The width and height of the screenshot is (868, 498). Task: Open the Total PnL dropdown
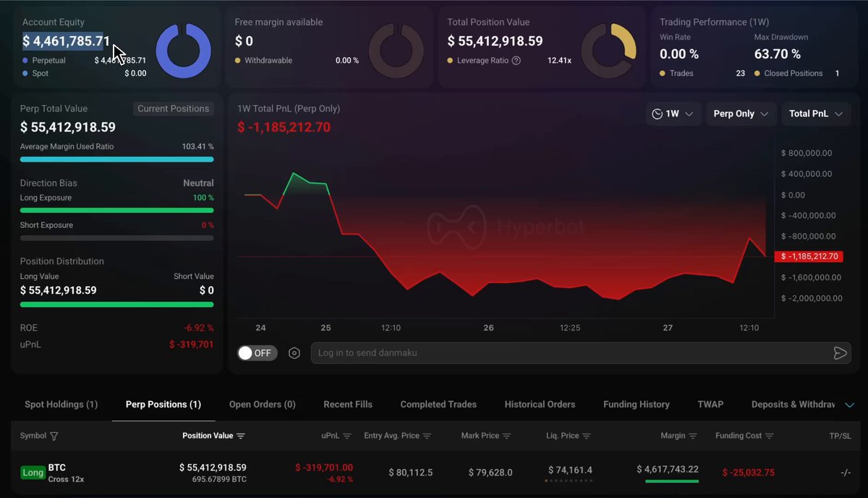click(x=816, y=114)
